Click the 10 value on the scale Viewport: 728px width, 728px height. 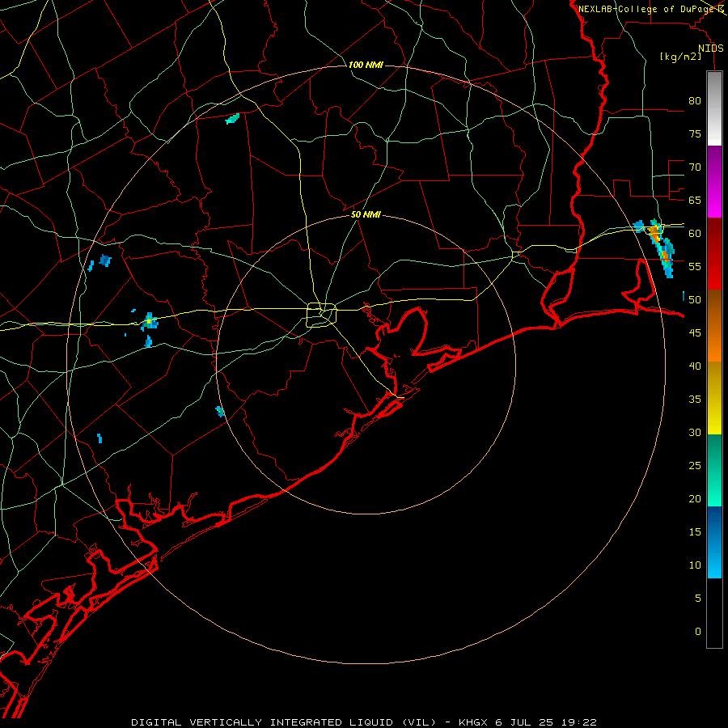click(x=695, y=565)
